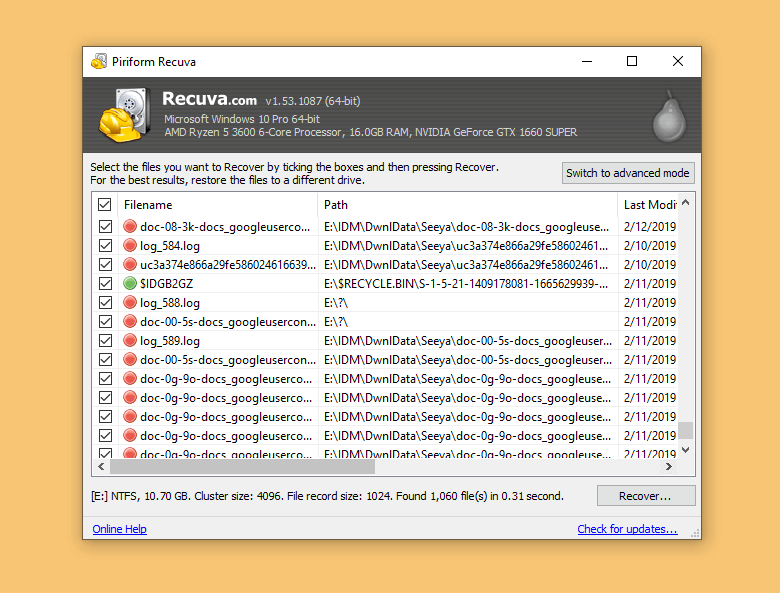Click the red status dot for log_584.log
The height and width of the screenshot is (593, 780).
tap(130, 245)
